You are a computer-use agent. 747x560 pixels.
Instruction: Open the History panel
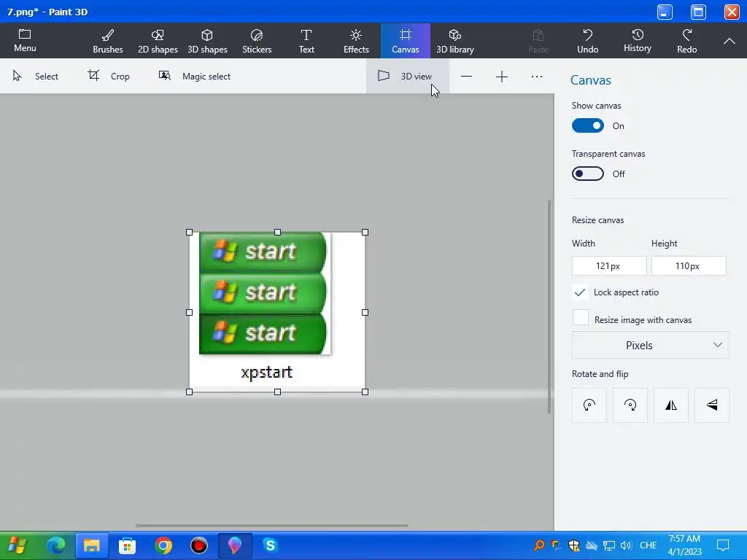(x=638, y=41)
